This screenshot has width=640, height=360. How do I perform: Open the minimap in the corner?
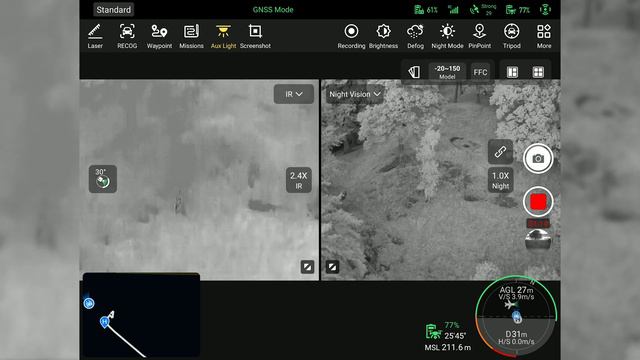[141, 316]
